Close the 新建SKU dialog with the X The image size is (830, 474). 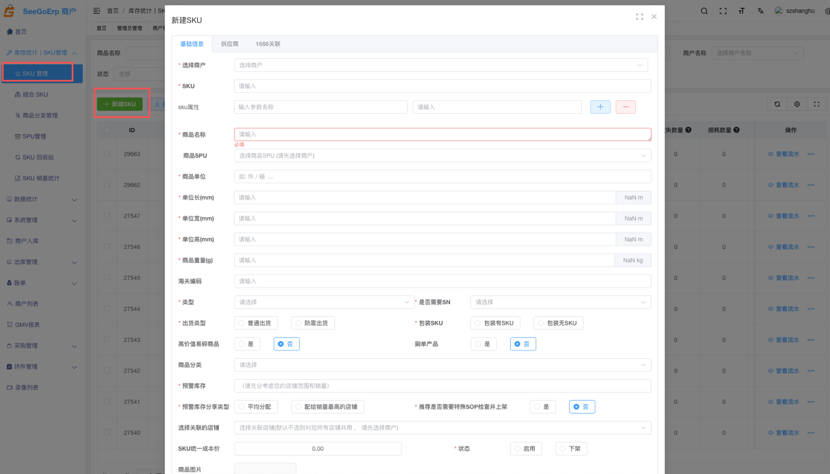654,17
